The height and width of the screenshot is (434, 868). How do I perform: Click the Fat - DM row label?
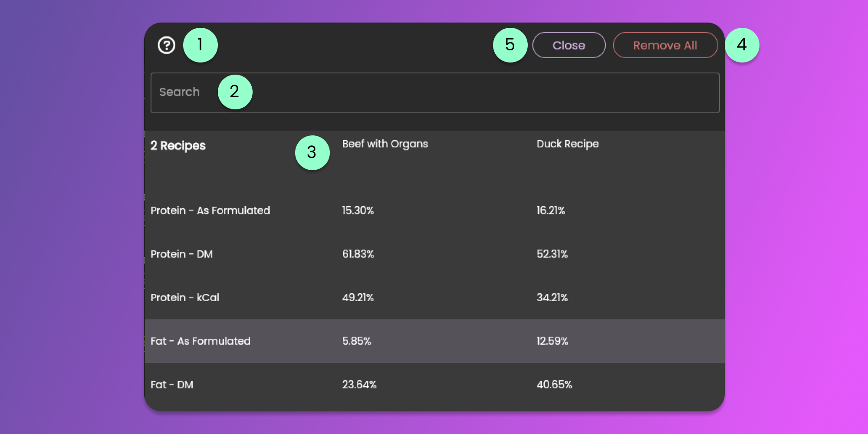(172, 385)
